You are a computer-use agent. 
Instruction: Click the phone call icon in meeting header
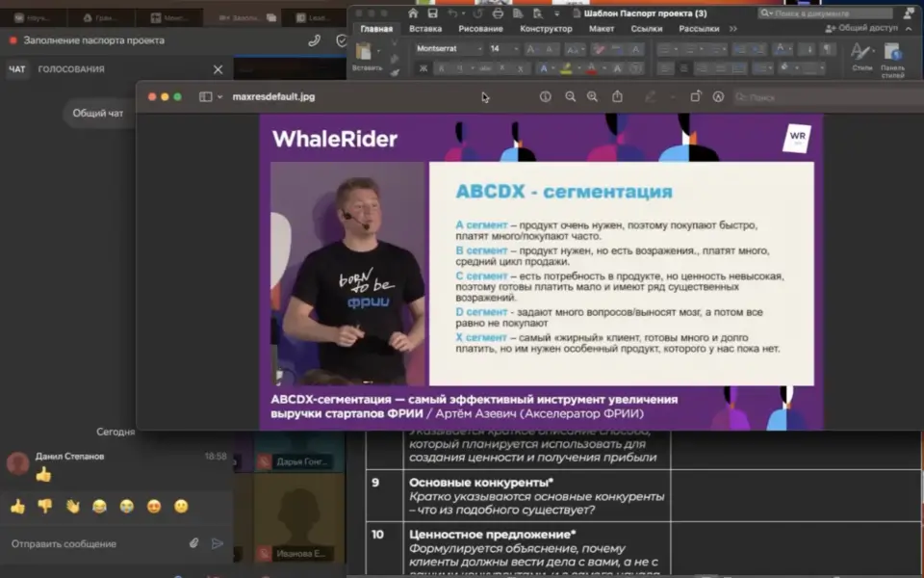(314, 40)
